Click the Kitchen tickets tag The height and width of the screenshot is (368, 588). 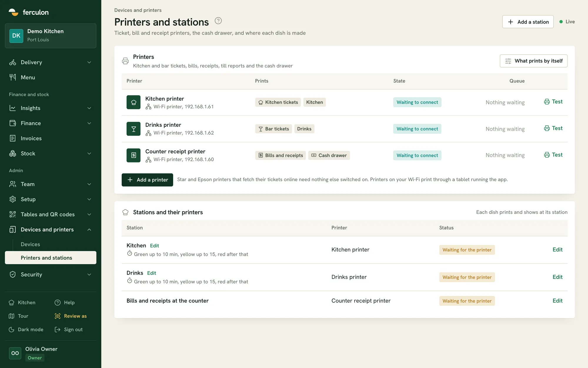[278, 102]
